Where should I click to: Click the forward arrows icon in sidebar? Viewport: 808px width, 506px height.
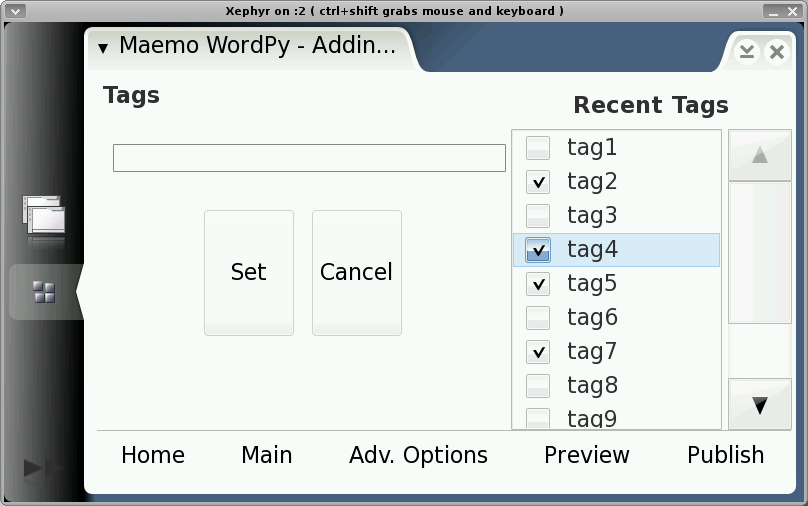[43, 467]
